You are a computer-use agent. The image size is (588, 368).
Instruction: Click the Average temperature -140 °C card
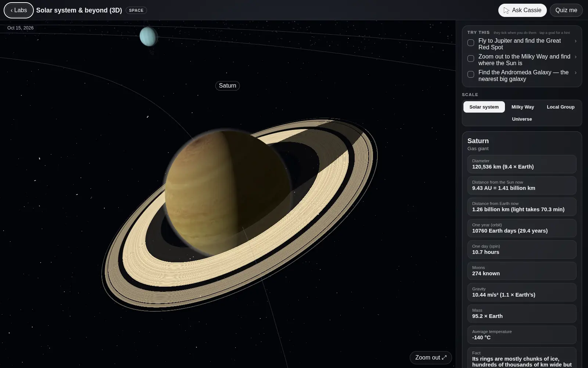coord(522,335)
